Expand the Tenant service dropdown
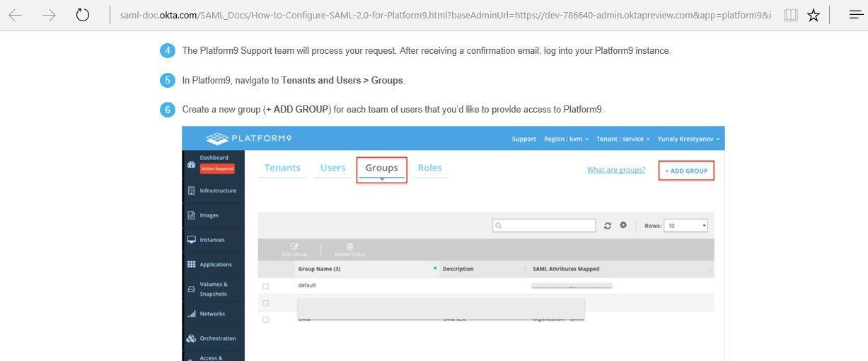 pos(623,139)
